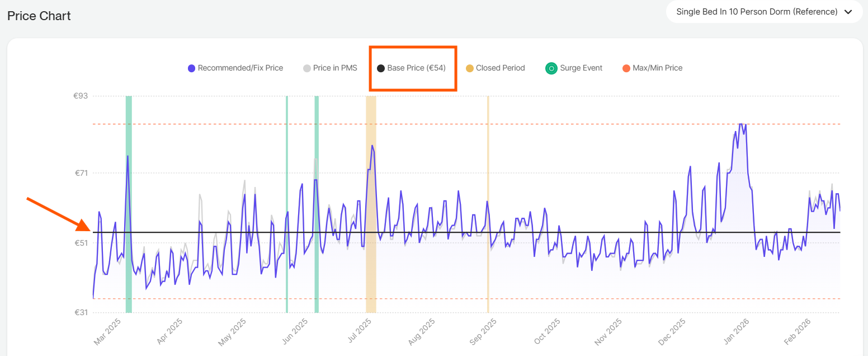Click the chevron arrow on room type selector
The width and height of the screenshot is (868, 356).
848,12
